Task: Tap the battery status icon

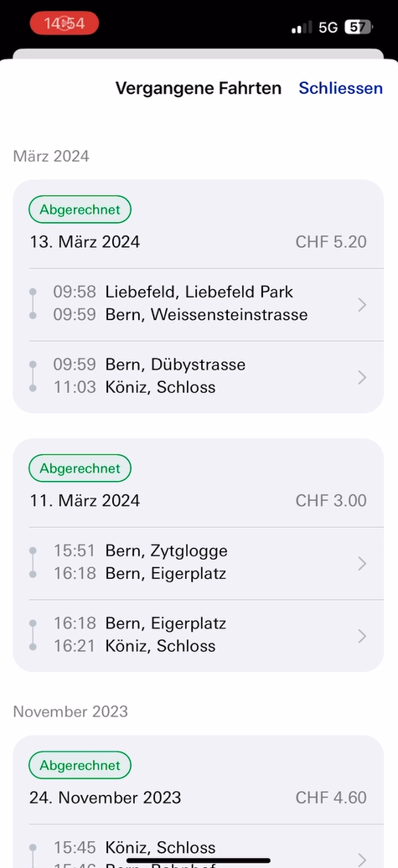Action: 359,27
